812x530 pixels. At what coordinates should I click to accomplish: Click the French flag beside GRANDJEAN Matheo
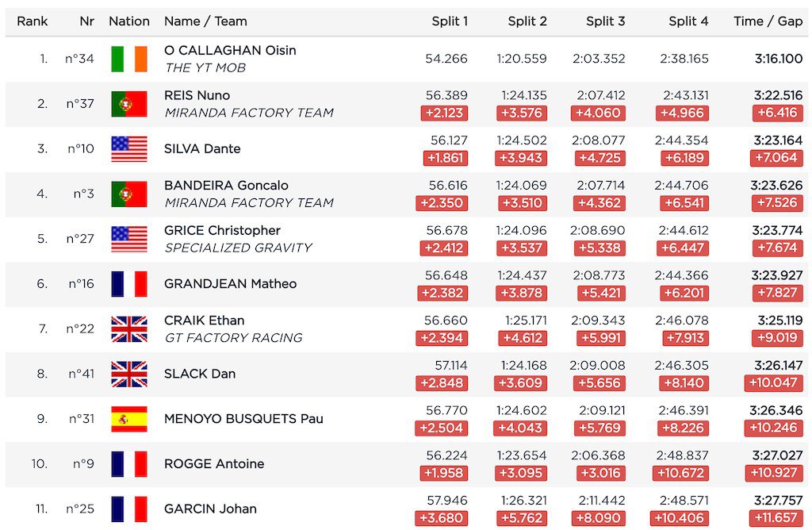pyautogui.click(x=129, y=284)
